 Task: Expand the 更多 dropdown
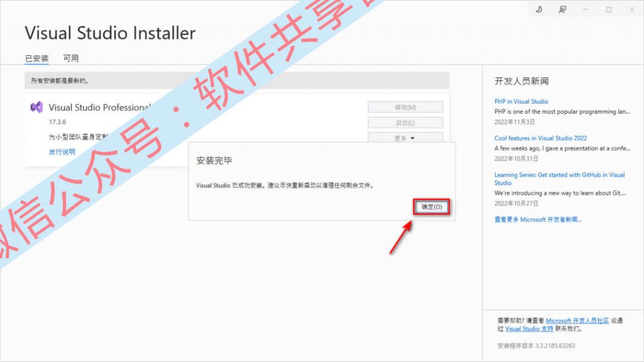406,138
